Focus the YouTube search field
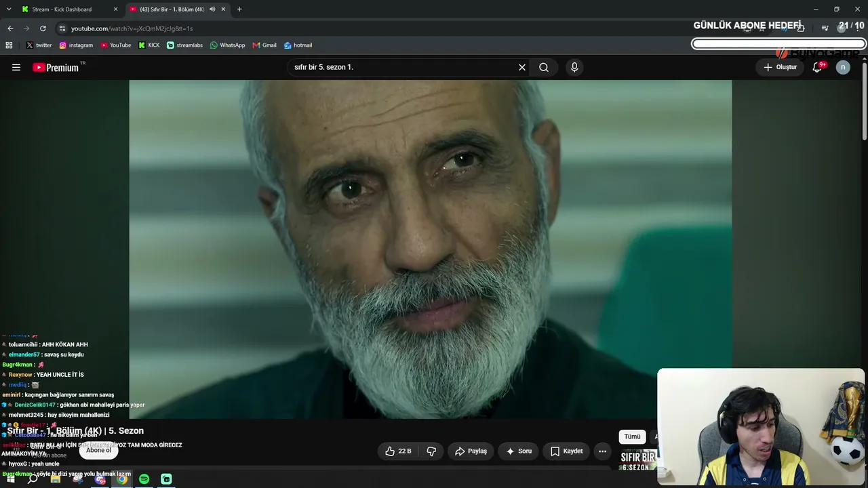The image size is (868, 488). coord(403,67)
